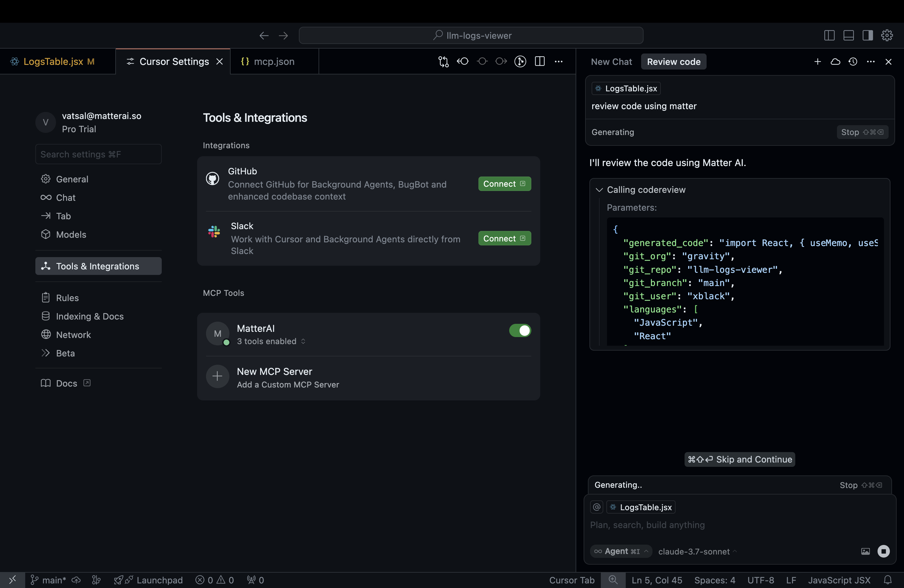Viewport: 904px width, 588px height.
Task: Click the notifications bell in the status bar
Action: pyautogui.click(x=888, y=580)
